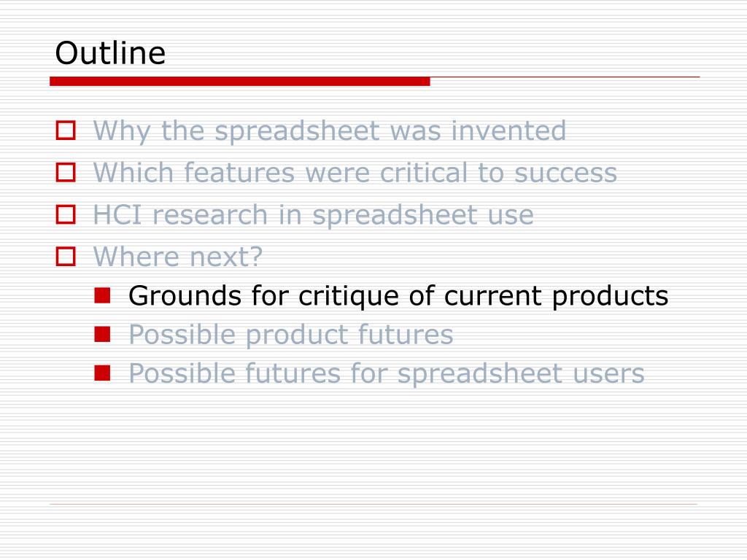Click the text 'Why the spreadsheet was invented'
Screen dimensions: 747x560
click(x=330, y=131)
